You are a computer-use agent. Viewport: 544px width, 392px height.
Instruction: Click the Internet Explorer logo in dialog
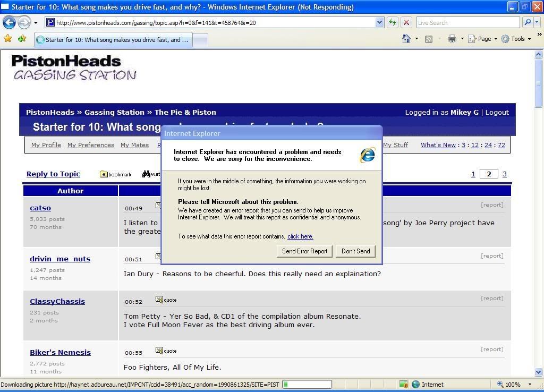click(368, 155)
